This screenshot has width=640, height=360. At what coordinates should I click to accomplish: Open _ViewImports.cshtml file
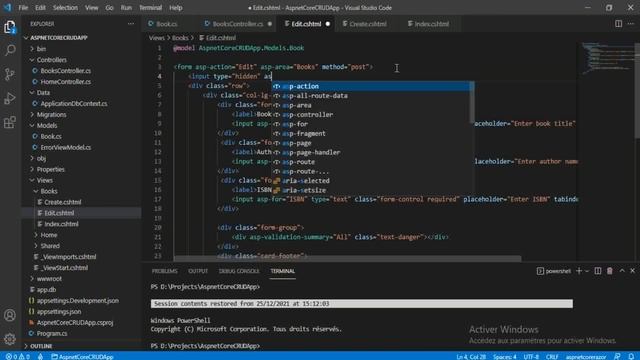coord(68,257)
